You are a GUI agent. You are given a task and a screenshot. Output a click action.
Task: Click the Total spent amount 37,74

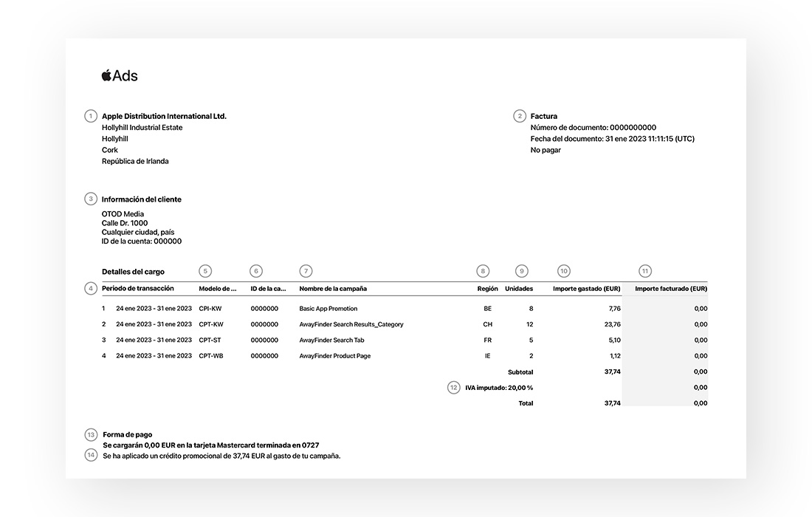tap(612, 403)
